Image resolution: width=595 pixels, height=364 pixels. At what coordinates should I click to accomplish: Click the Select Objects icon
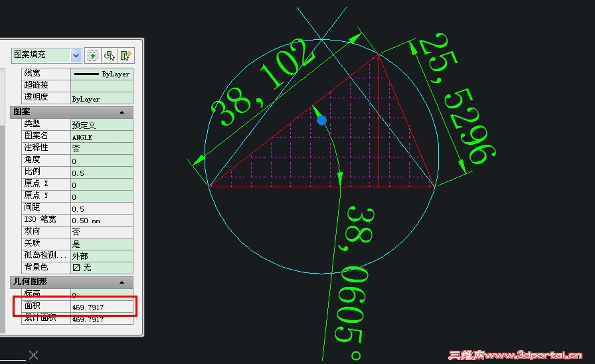110,56
